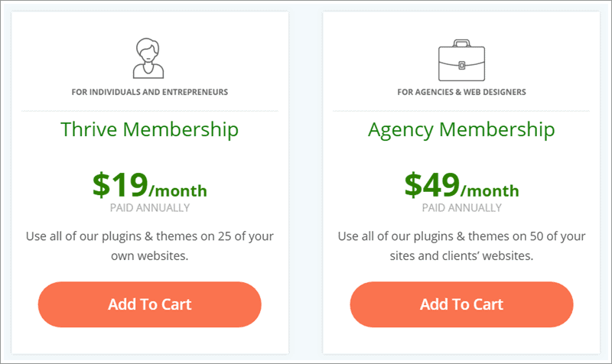Select the Agency Membership title
The width and height of the screenshot is (612, 364).
pyautogui.click(x=461, y=130)
